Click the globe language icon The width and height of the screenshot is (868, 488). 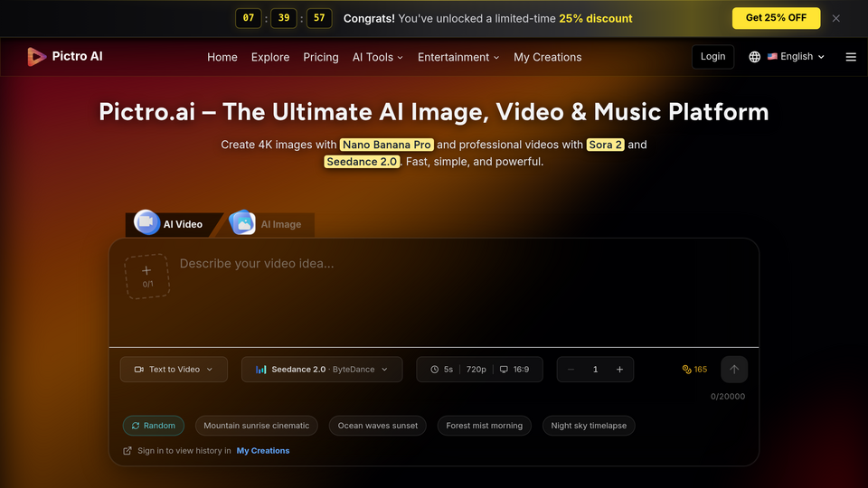pyautogui.click(x=754, y=57)
